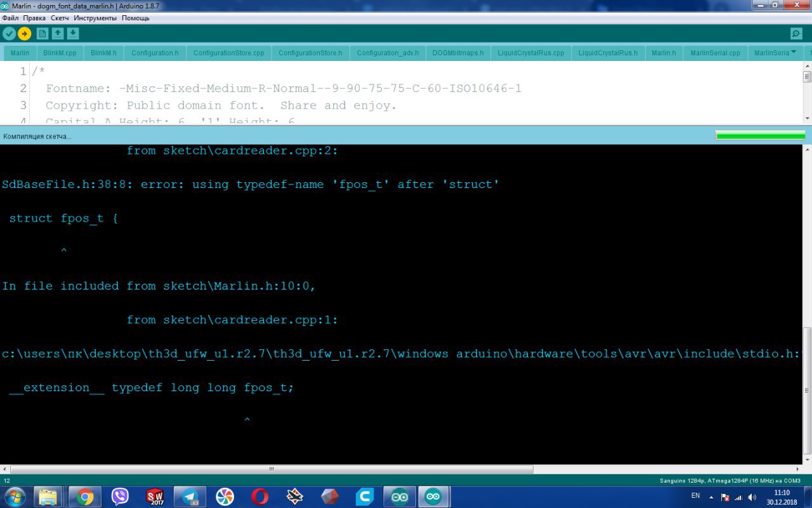
Task: Click the green compilation progress bar
Action: 760,135
